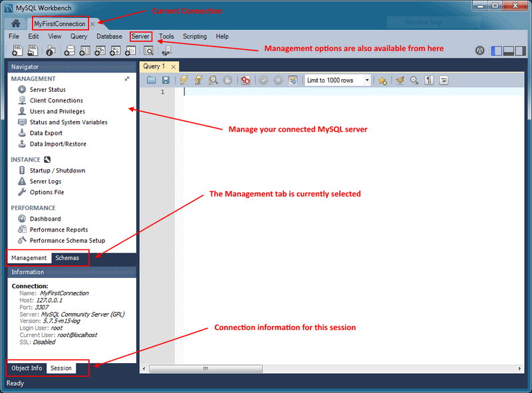The image size is (532, 393).
Task: Toggle the bottom output panel visibility
Action: (x=508, y=51)
